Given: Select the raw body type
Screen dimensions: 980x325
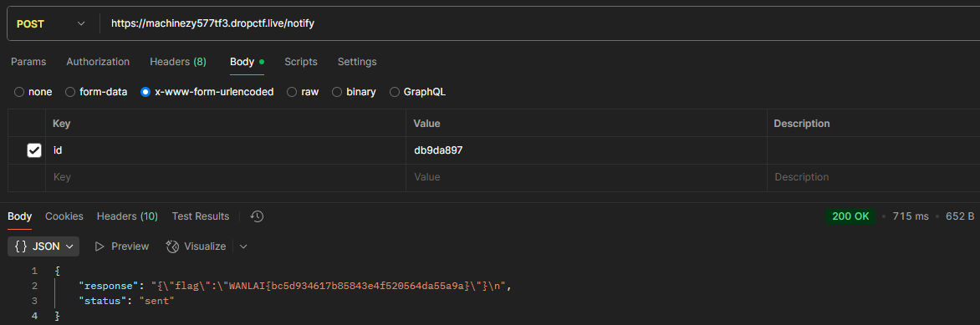Looking at the screenshot, I should coord(303,92).
